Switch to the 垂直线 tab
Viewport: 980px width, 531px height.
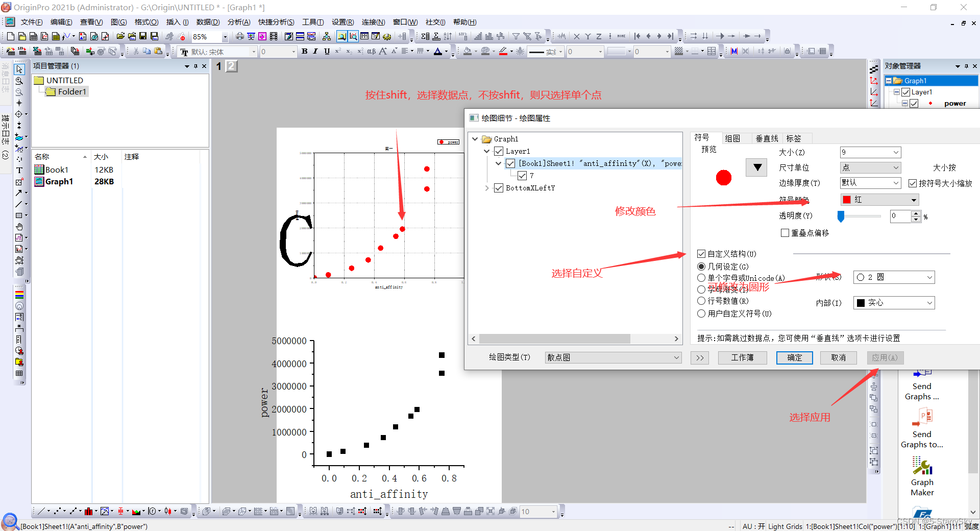[767, 138]
